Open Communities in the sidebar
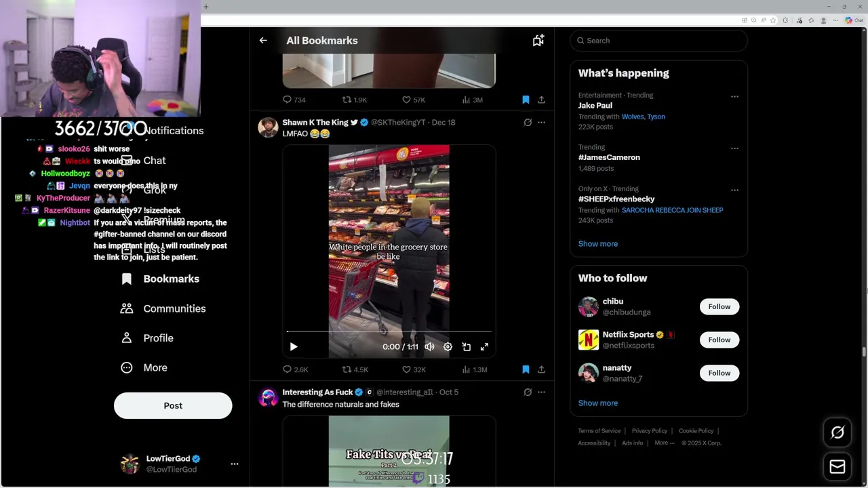 coord(163,308)
